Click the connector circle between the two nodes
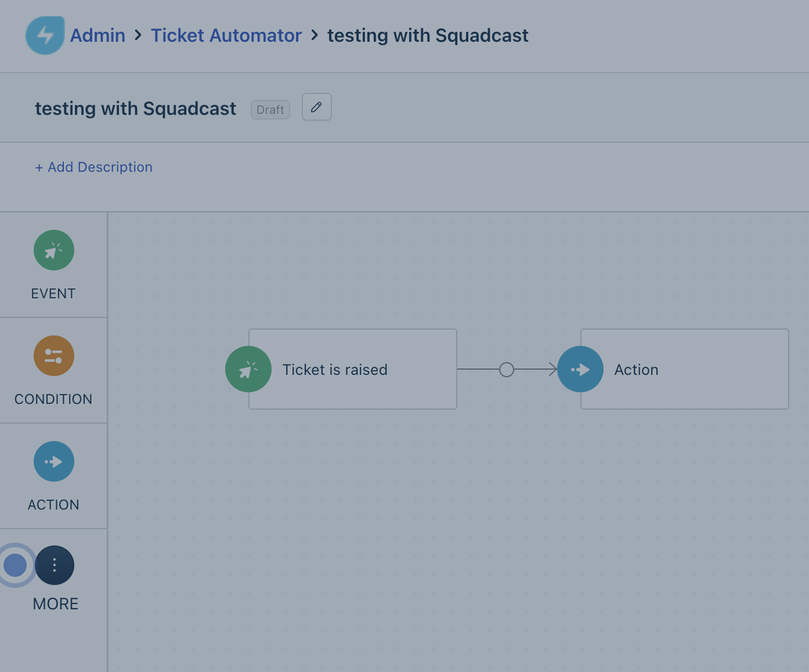Image resolution: width=809 pixels, height=672 pixels. tap(506, 369)
